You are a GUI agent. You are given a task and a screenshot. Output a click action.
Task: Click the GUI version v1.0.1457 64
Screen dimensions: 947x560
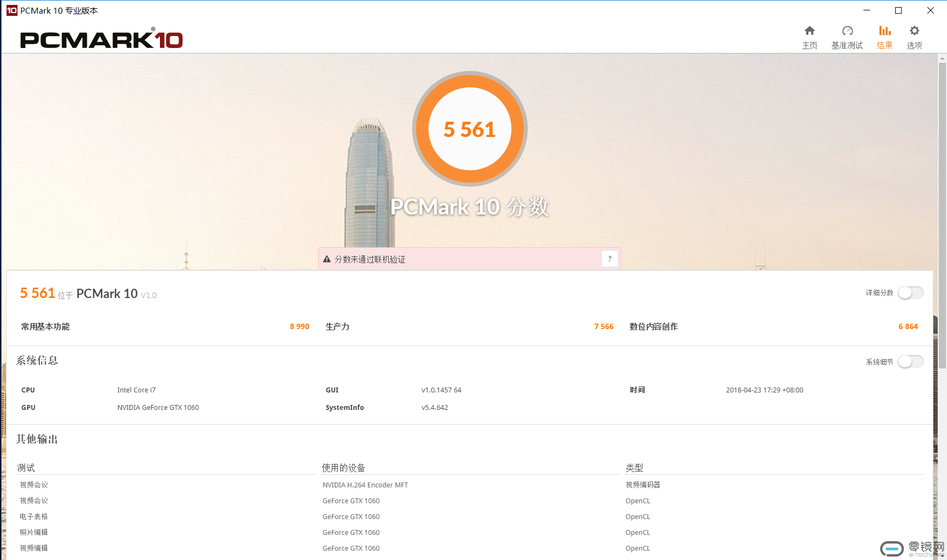pyautogui.click(x=442, y=390)
